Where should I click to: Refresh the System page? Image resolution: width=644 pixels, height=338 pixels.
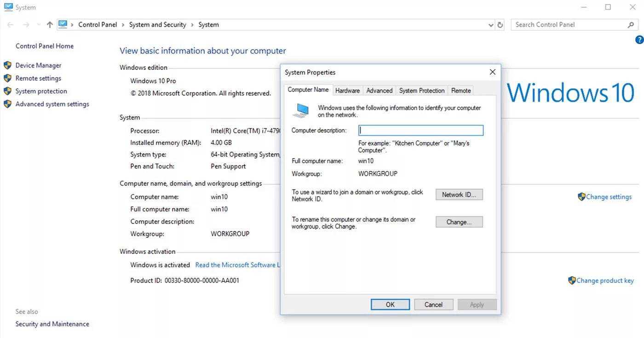pyautogui.click(x=500, y=25)
